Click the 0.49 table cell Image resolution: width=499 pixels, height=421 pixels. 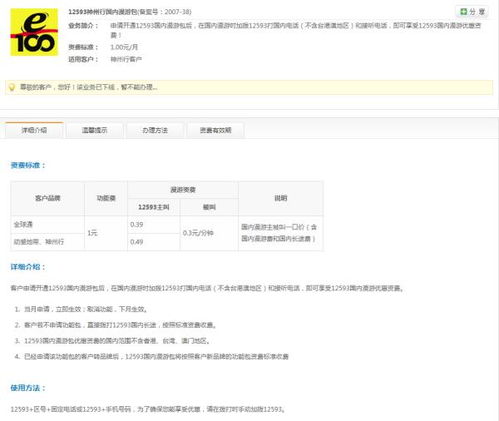pyautogui.click(x=154, y=242)
